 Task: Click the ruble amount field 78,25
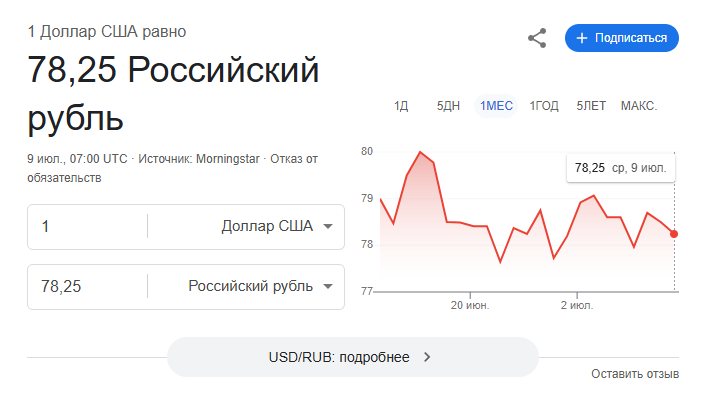tap(87, 286)
